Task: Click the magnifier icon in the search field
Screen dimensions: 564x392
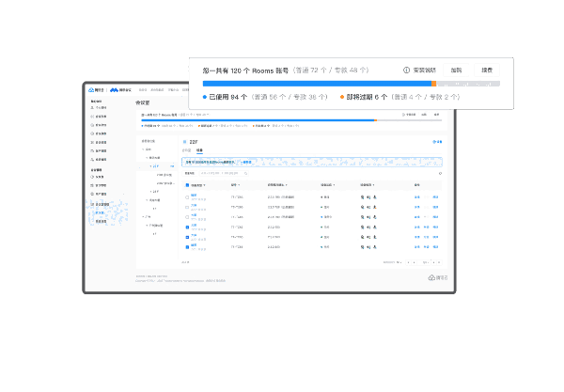Action: [246, 173]
